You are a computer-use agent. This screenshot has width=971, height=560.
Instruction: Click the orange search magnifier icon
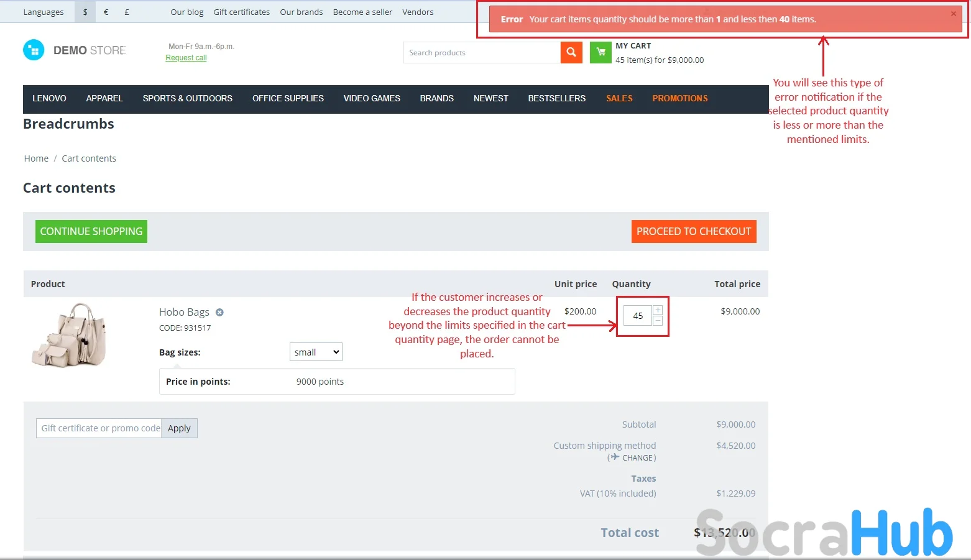point(571,53)
